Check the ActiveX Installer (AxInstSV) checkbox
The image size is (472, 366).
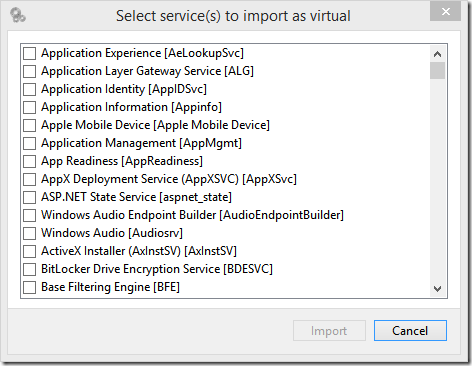[x=29, y=251]
